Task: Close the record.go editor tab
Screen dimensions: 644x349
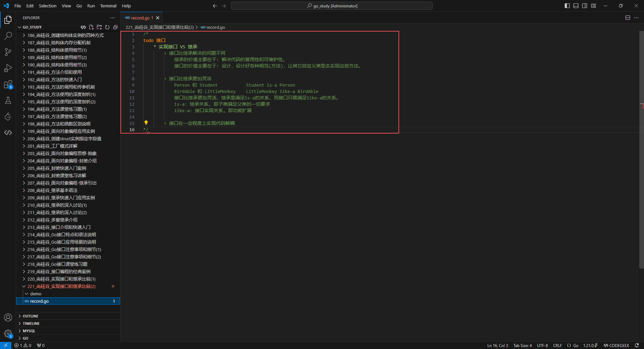Action: [158, 18]
